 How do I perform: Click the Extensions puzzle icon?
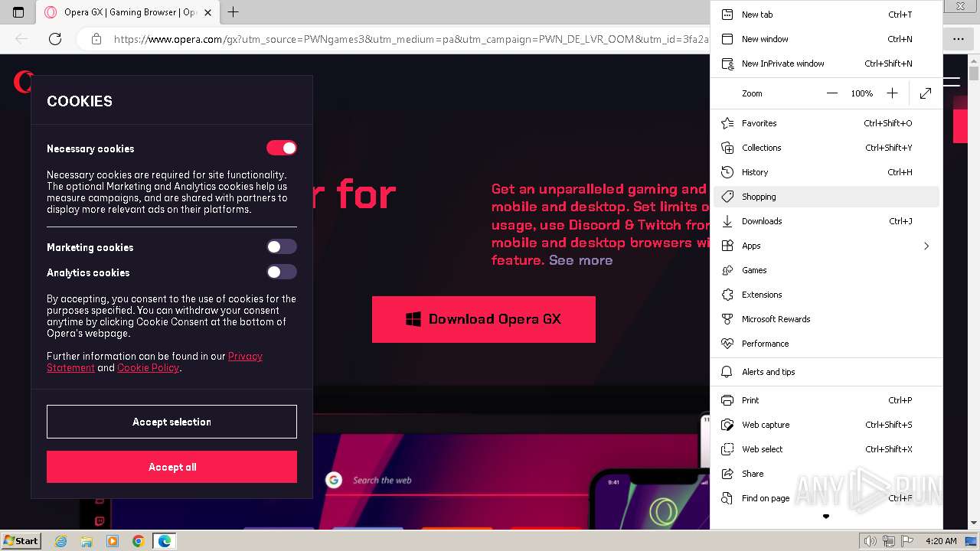pos(727,295)
